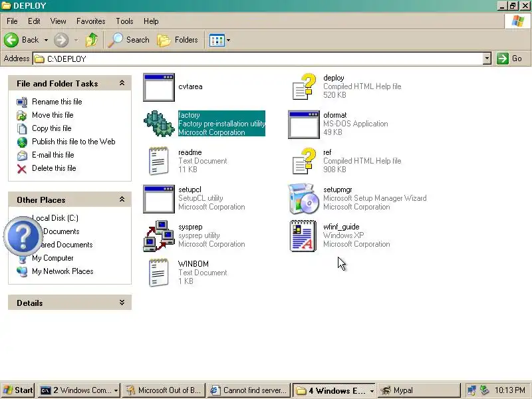Switch to Cannot find server taskbar item

pos(249,391)
